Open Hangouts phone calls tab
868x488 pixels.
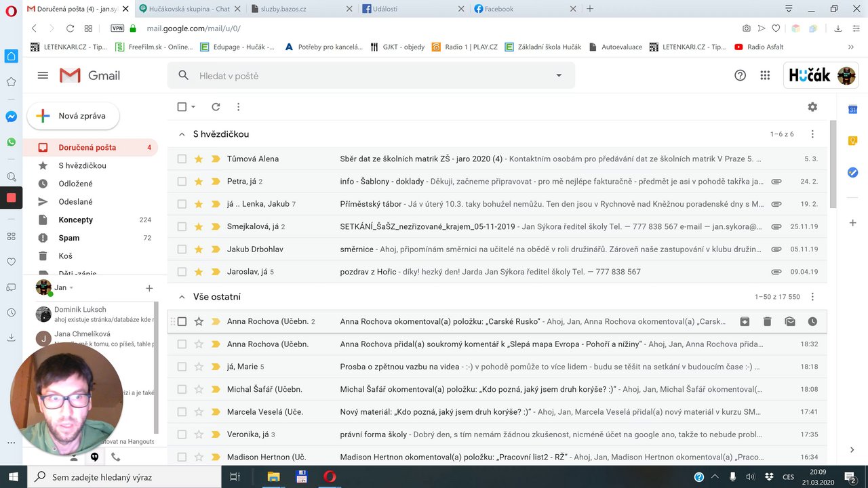[x=115, y=457]
